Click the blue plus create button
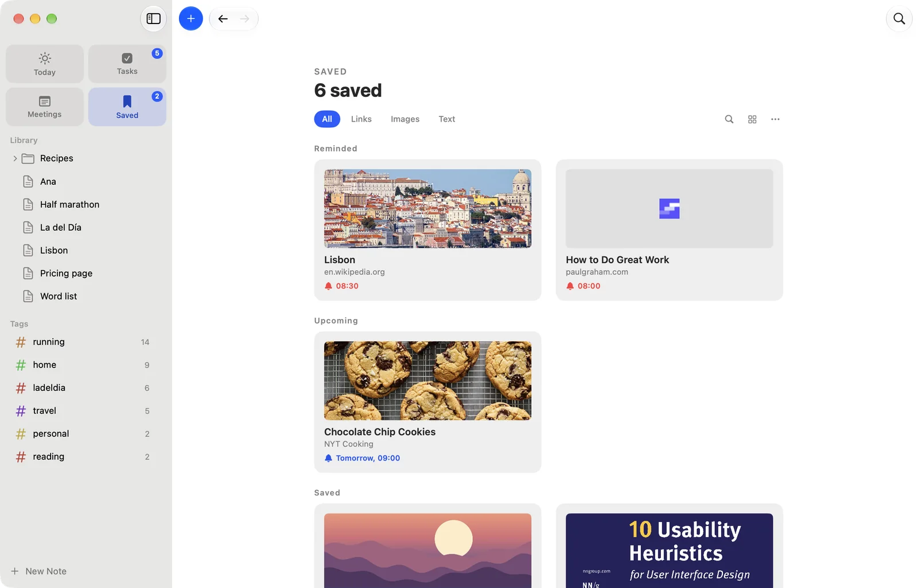Image resolution: width=918 pixels, height=588 pixels. coord(191,19)
